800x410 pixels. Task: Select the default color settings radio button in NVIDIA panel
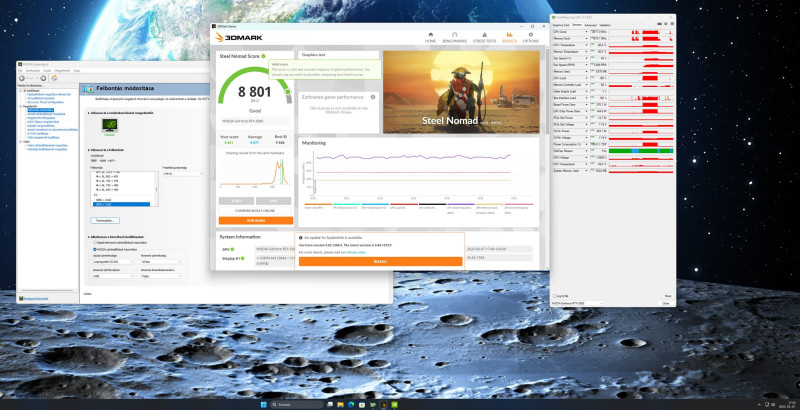[x=94, y=243]
